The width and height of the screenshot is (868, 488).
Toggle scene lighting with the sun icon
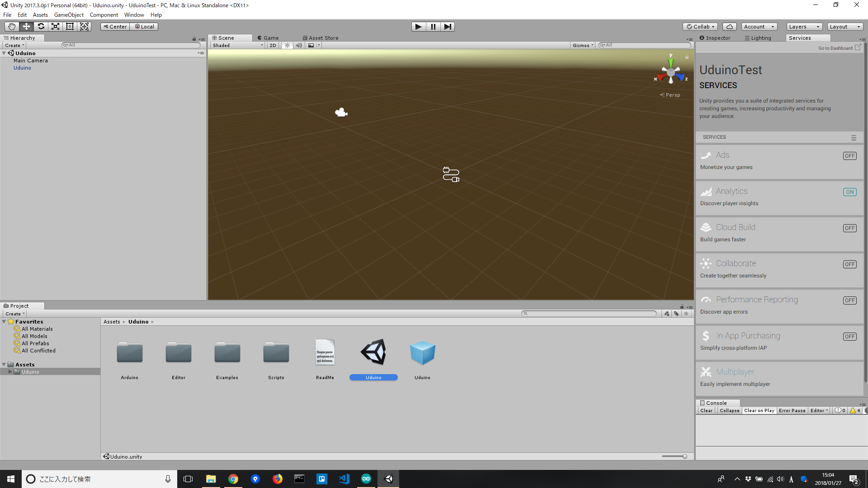pos(288,45)
